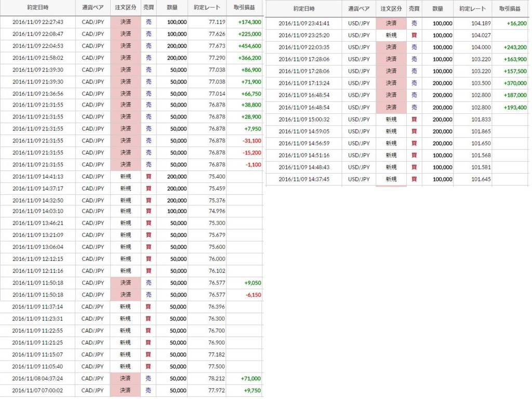
Task: Click the 注文区分 header in the USD/JPY table
Action: [x=391, y=9]
